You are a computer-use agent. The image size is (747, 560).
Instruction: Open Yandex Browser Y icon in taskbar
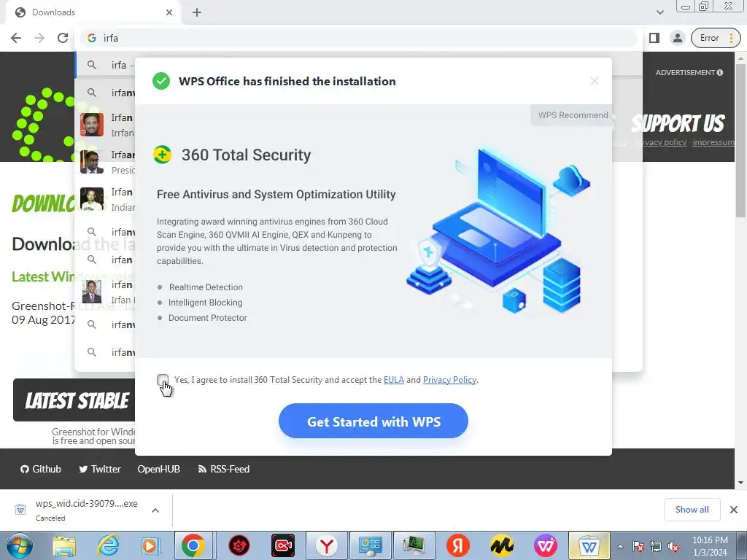click(327, 545)
